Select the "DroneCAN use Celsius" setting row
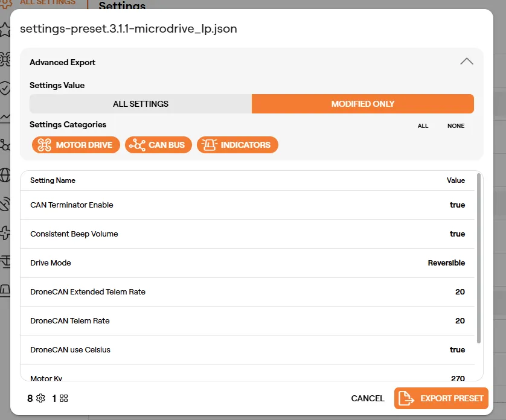This screenshot has height=420, width=506. click(248, 350)
